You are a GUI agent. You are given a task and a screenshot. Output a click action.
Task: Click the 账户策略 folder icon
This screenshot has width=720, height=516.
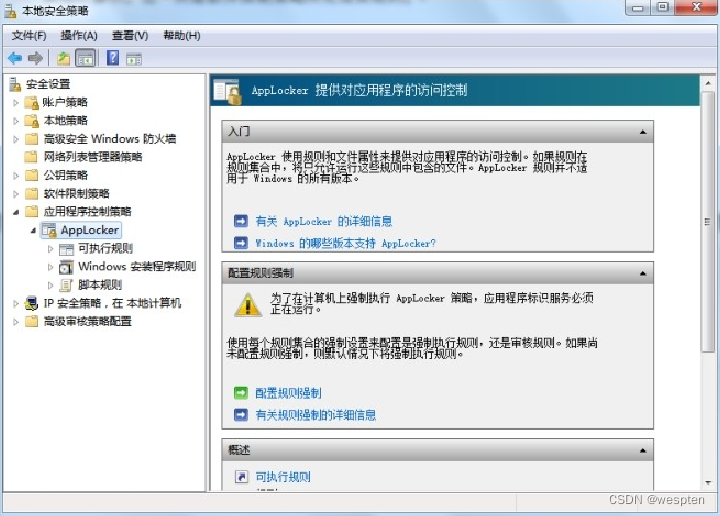[x=31, y=103]
